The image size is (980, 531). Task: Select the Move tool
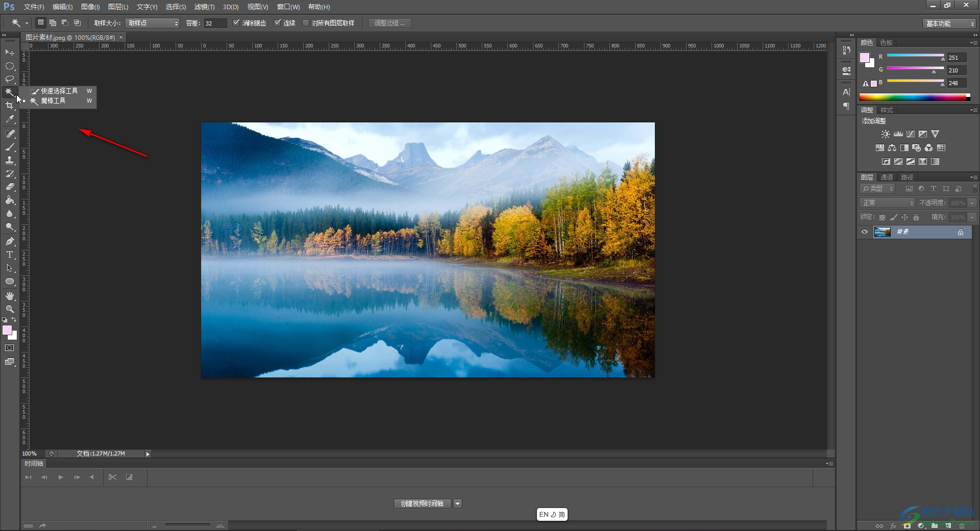tap(10, 53)
